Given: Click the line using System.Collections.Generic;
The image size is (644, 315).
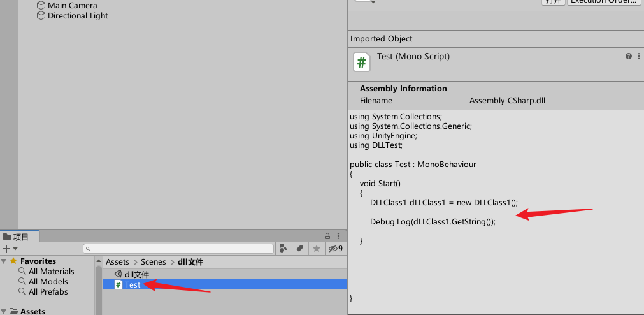Looking at the screenshot, I should 411,126.
